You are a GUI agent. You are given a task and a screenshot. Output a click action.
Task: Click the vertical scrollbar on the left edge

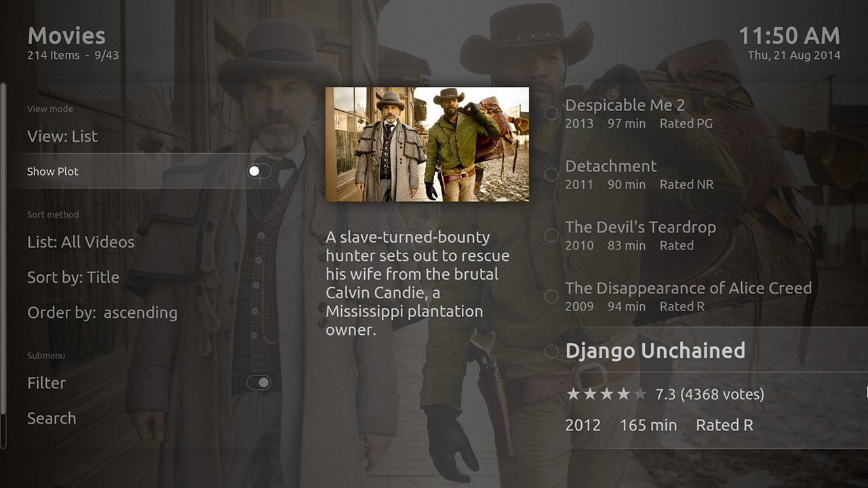click(x=3, y=264)
